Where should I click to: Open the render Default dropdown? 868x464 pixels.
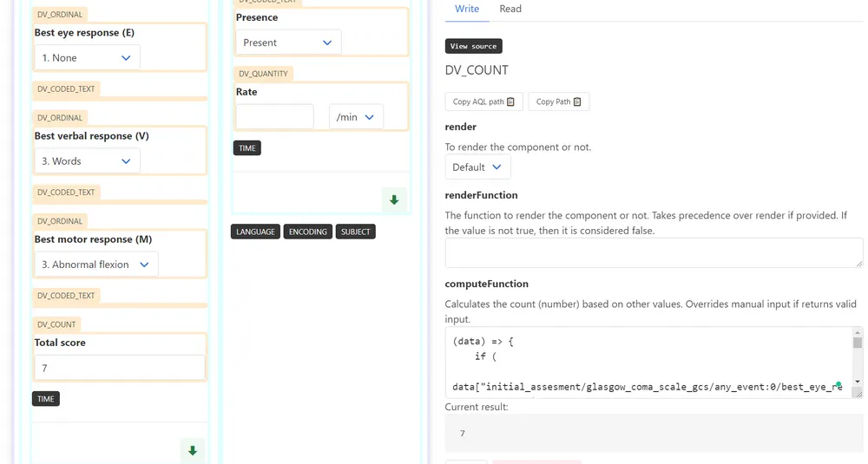[x=477, y=167]
